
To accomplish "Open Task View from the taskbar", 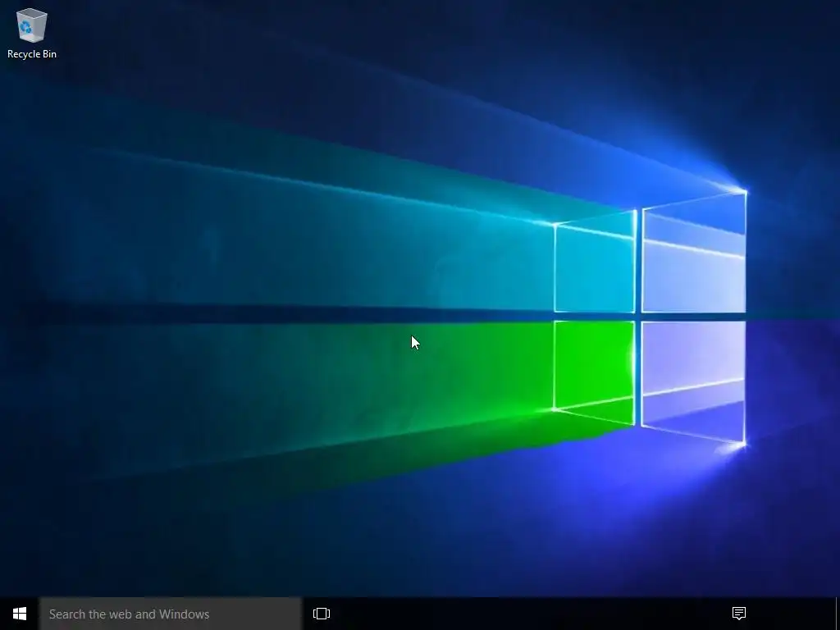I will pos(322,614).
